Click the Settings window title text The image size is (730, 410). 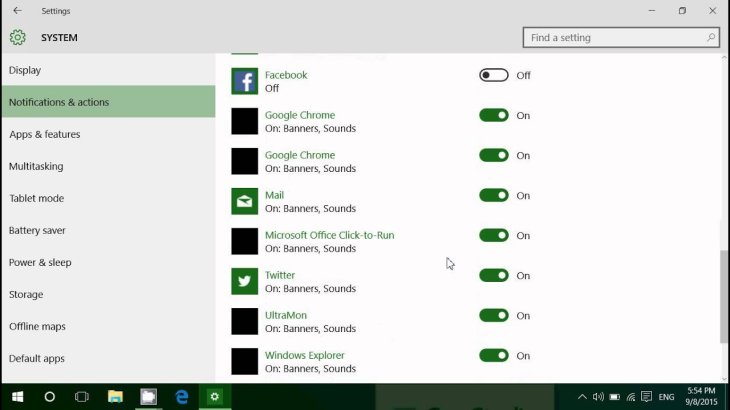point(55,11)
